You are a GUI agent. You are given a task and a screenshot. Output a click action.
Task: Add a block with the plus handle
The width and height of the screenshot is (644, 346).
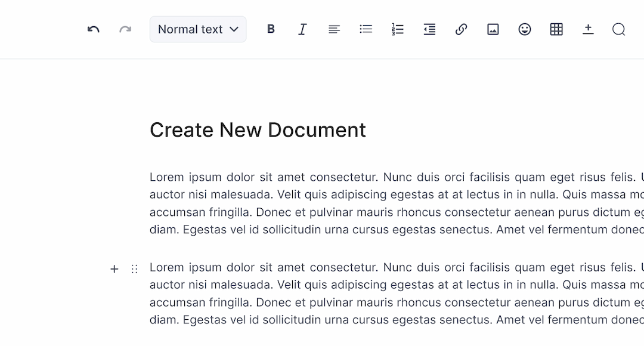[114, 269]
